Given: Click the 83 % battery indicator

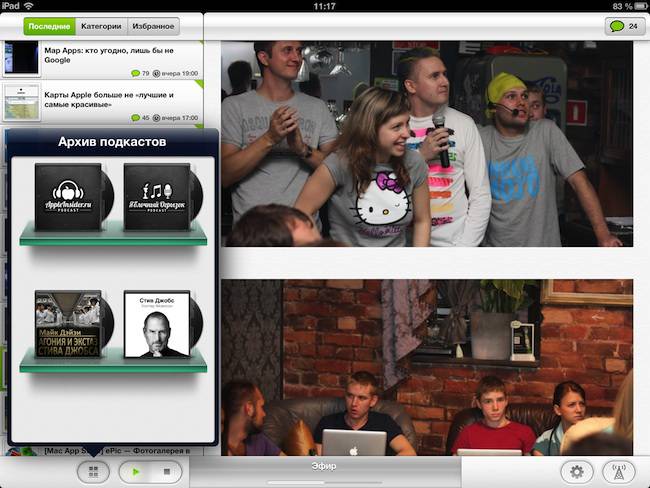Looking at the screenshot, I should point(629,6).
